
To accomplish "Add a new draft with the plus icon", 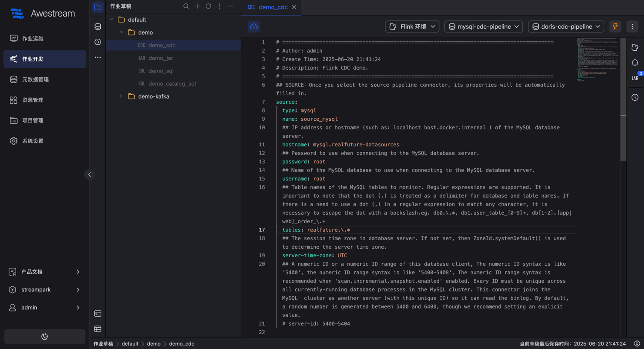I will [197, 6].
